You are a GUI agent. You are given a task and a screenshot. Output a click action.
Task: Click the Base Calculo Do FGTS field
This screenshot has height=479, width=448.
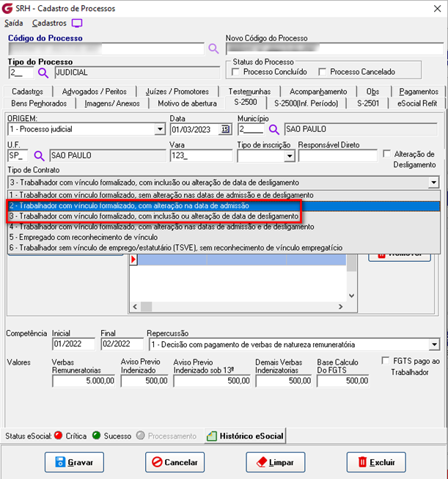[x=343, y=381]
